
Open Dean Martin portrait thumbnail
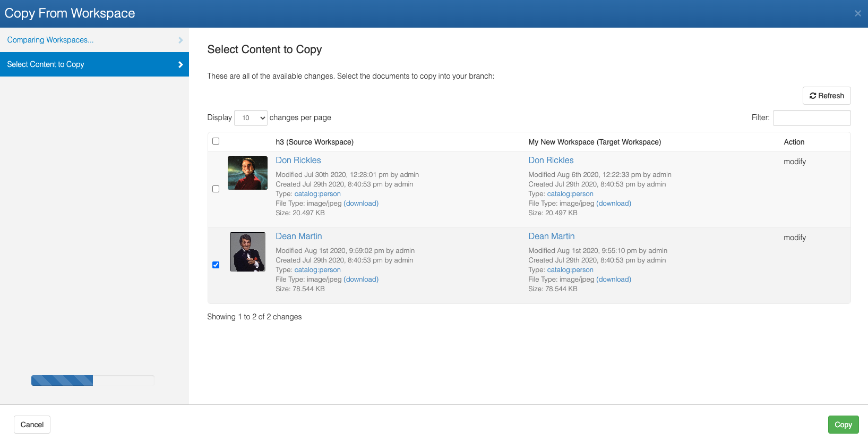tap(247, 252)
